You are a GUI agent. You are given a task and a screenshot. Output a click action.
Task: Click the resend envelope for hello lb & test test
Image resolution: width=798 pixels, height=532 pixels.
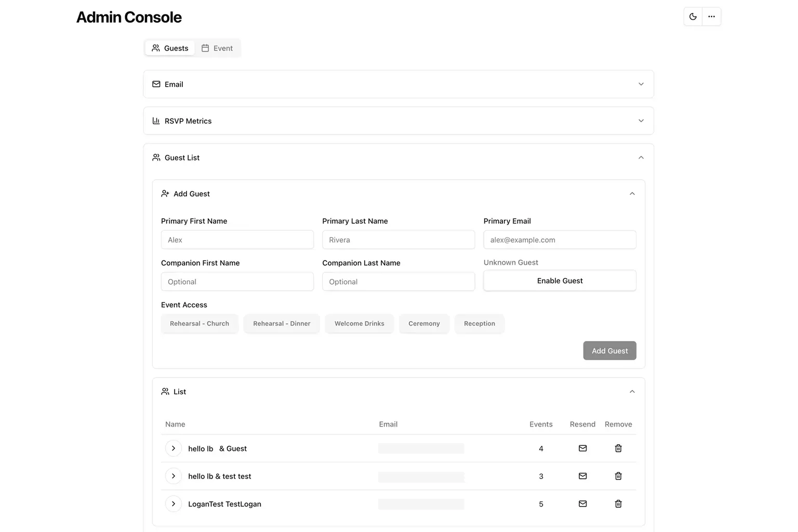click(x=582, y=476)
